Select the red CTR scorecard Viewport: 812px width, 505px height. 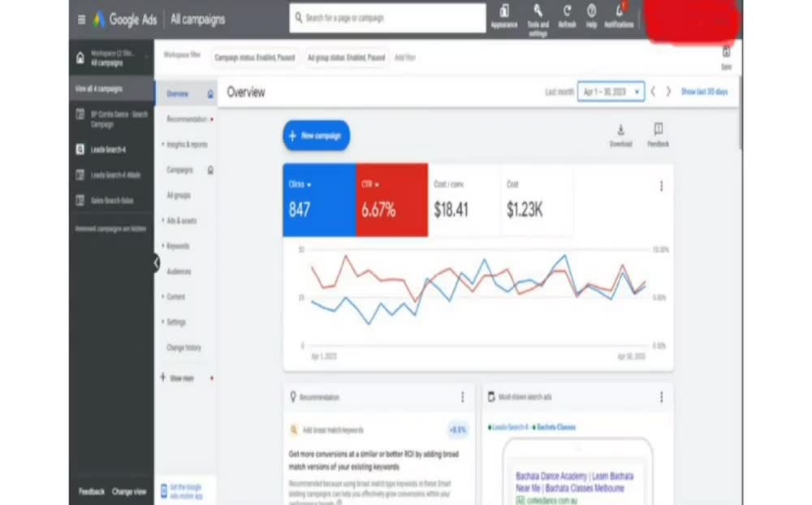(x=392, y=200)
